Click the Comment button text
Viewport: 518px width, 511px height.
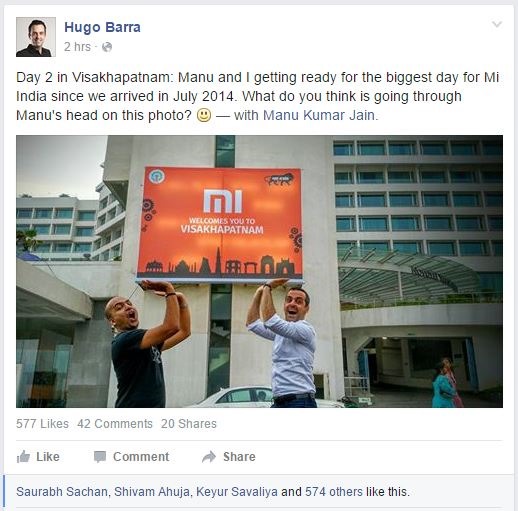[141, 457]
